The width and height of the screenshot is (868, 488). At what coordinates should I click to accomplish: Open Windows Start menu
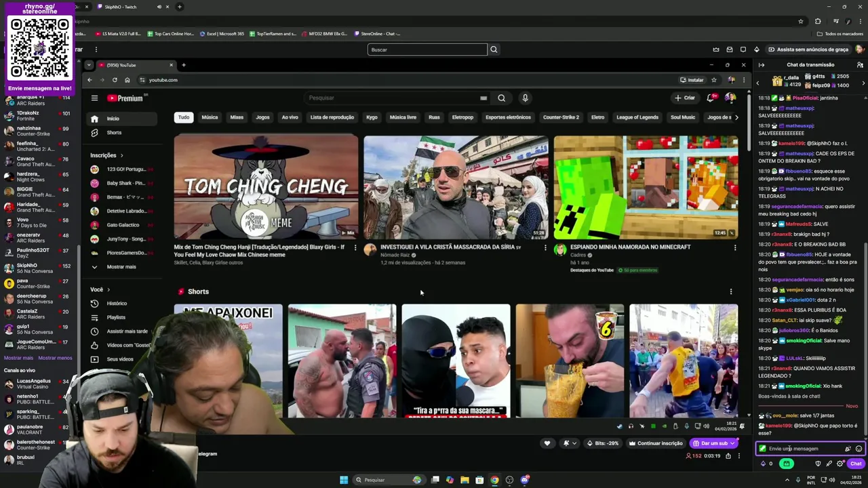click(x=344, y=480)
